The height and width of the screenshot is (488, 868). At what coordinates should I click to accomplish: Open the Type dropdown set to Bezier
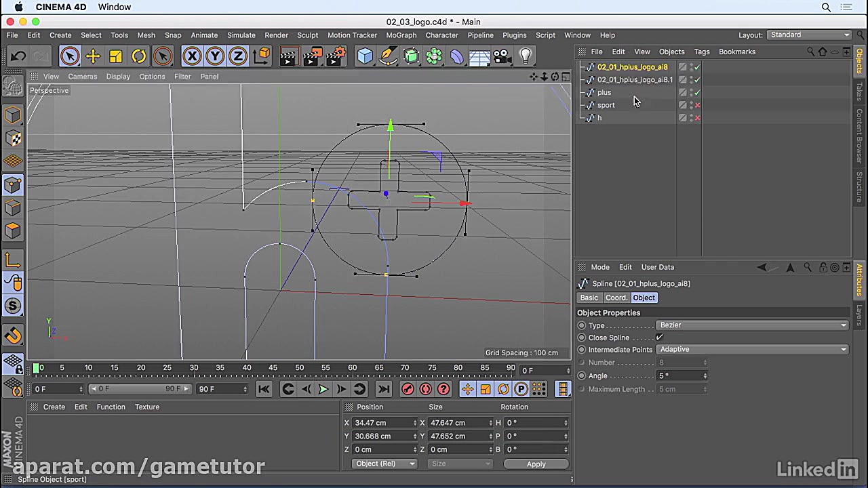(x=753, y=325)
